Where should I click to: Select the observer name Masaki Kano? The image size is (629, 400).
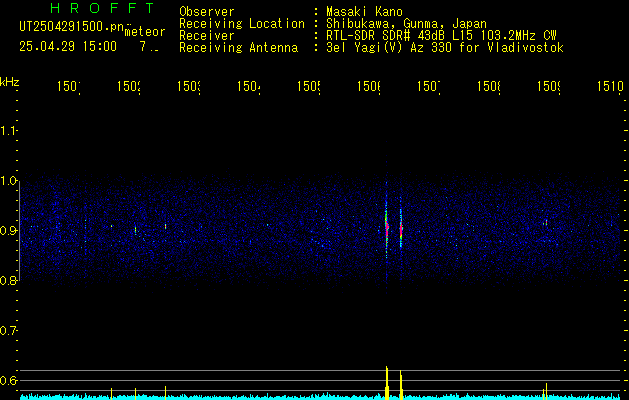[x=364, y=12]
